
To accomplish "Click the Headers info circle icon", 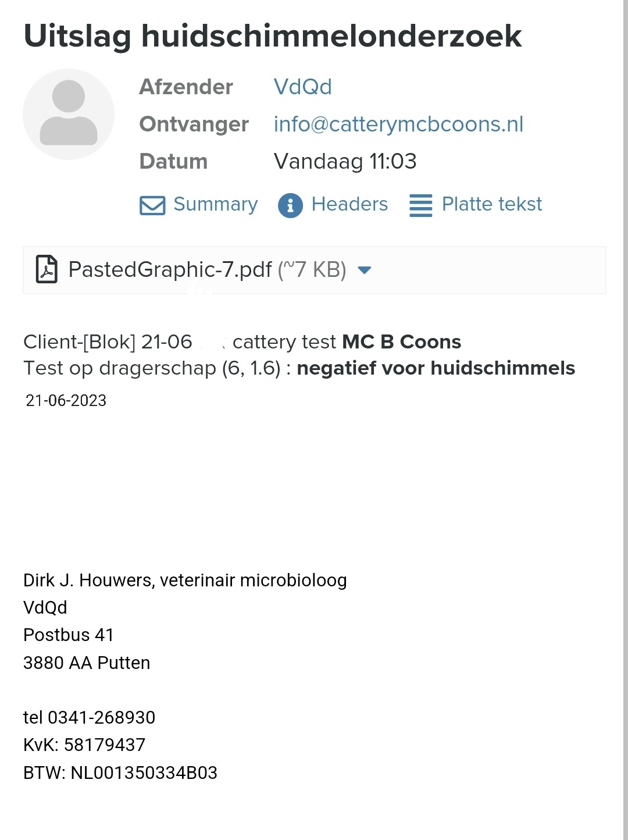I will point(290,205).
